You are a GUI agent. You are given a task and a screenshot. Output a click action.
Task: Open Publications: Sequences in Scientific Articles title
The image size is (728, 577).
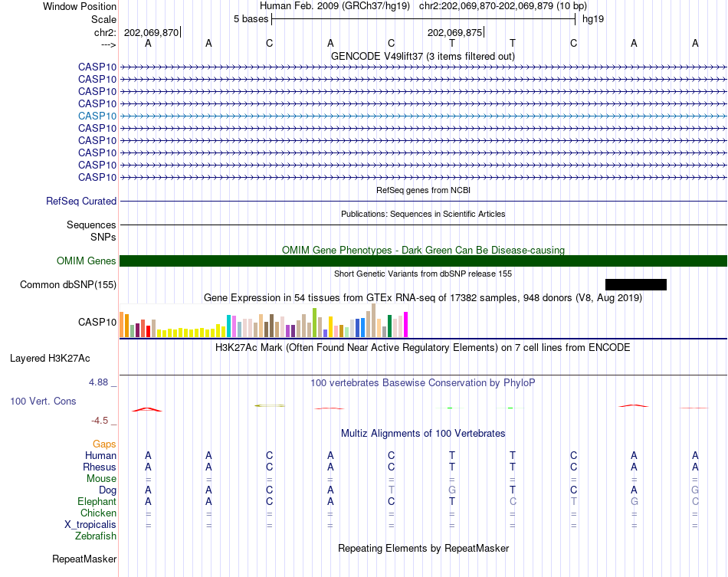(x=423, y=214)
